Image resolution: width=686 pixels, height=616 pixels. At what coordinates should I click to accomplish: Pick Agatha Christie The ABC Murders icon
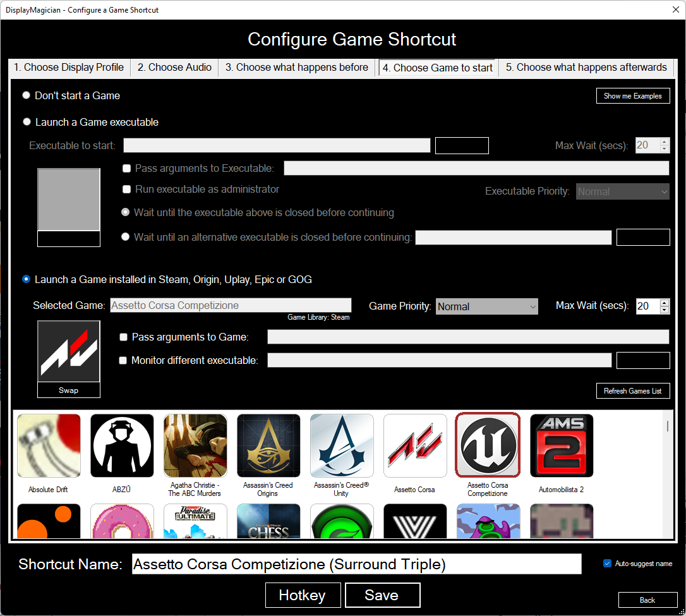pos(195,445)
